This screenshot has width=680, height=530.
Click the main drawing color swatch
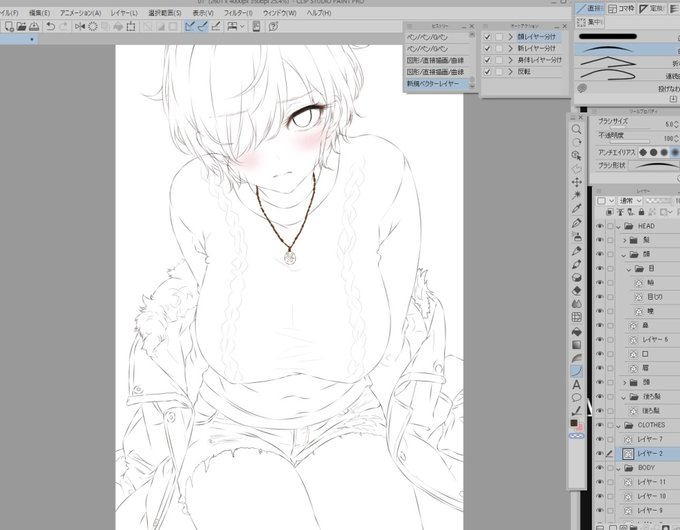[574, 423]
